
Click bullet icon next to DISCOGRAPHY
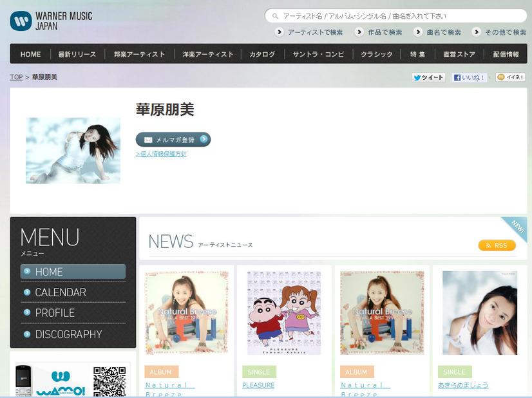point(27,334)
